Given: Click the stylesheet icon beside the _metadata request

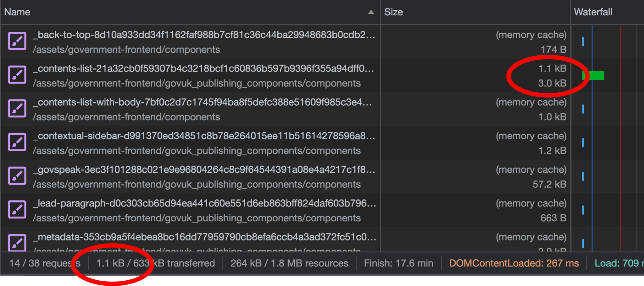Looking at the screenshot, I should click(x=17, y=243).
